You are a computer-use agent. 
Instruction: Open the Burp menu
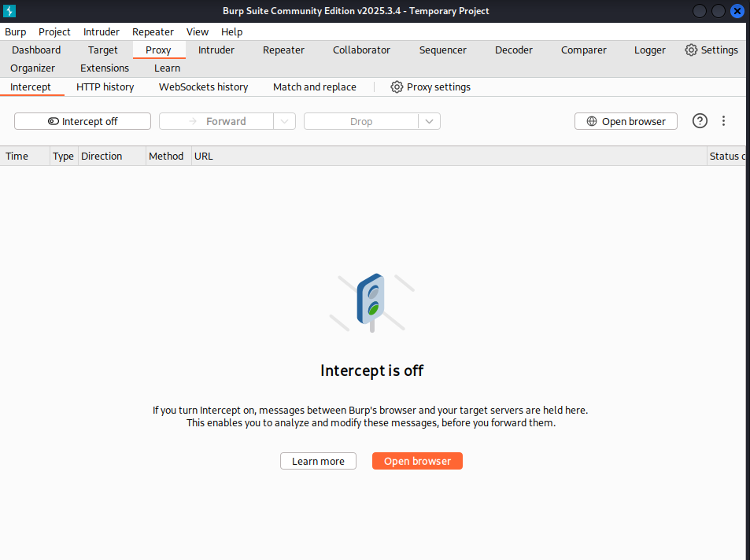tap(15, 32)
